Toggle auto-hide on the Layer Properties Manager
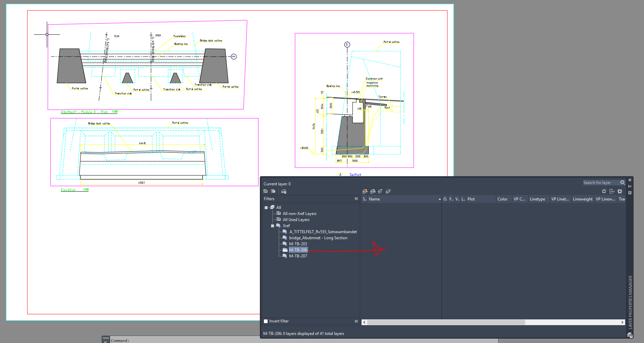The width and height of the screenshot is (644, 343). (x=630, y=186)
